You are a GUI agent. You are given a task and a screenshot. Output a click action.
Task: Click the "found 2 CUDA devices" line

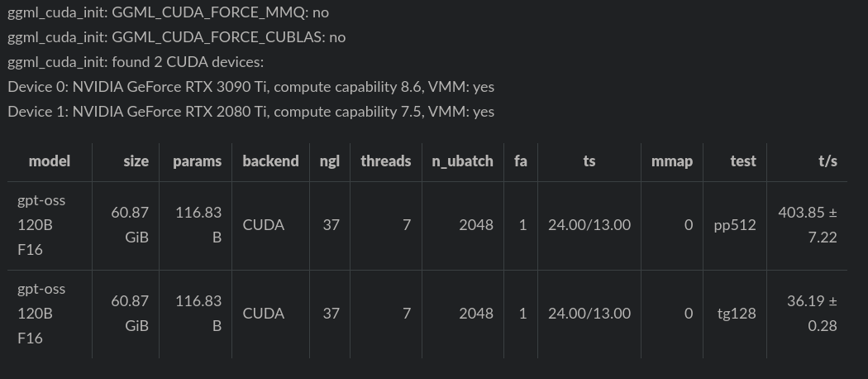136,62
